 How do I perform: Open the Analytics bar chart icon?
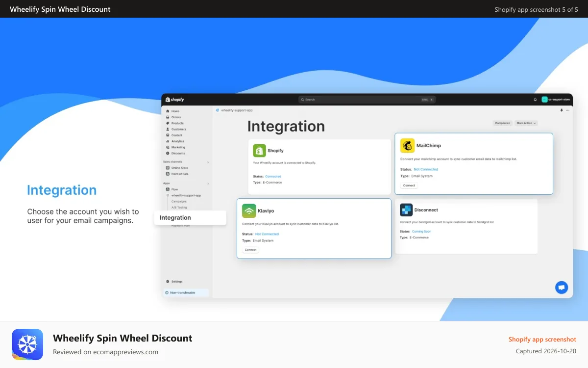click(x=168, y=141)
